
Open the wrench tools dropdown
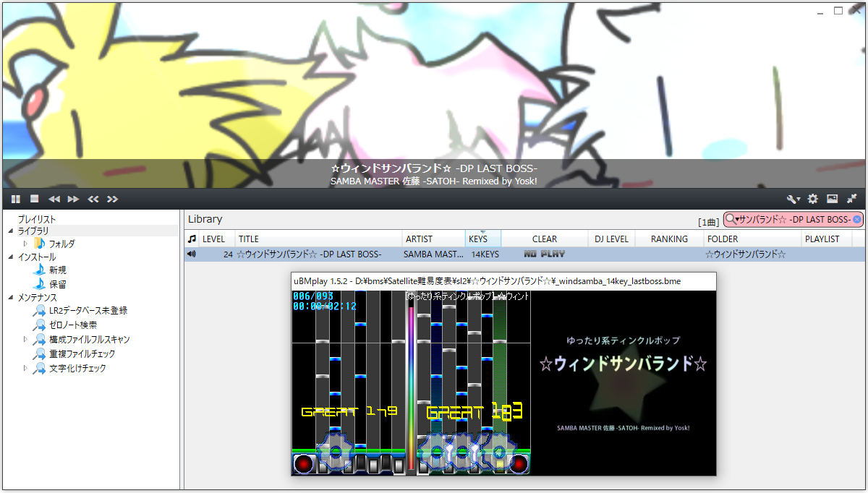pyautogui.click(x=793, y=199)
